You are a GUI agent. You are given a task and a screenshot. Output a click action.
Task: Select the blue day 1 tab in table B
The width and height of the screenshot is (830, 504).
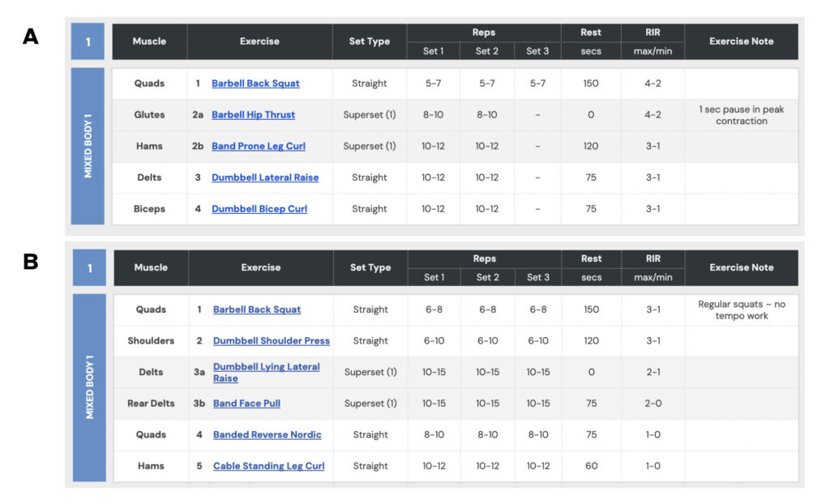[88, 267]
